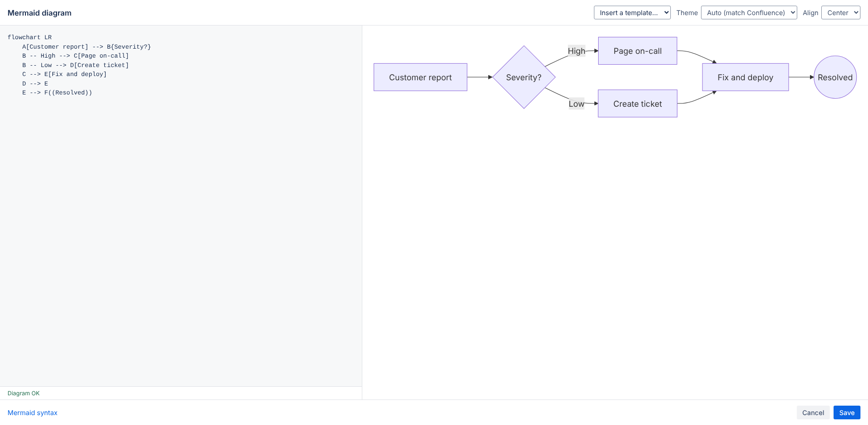The image size is (868, 425).
Task: Click the 'flowchart LR' code line
Action: (30, 37)
